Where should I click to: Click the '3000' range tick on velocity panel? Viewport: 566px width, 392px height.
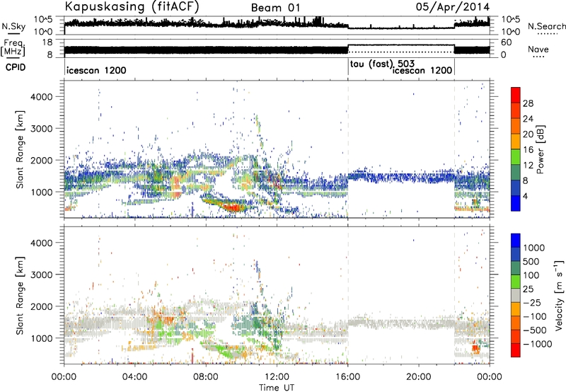[41, 275]
